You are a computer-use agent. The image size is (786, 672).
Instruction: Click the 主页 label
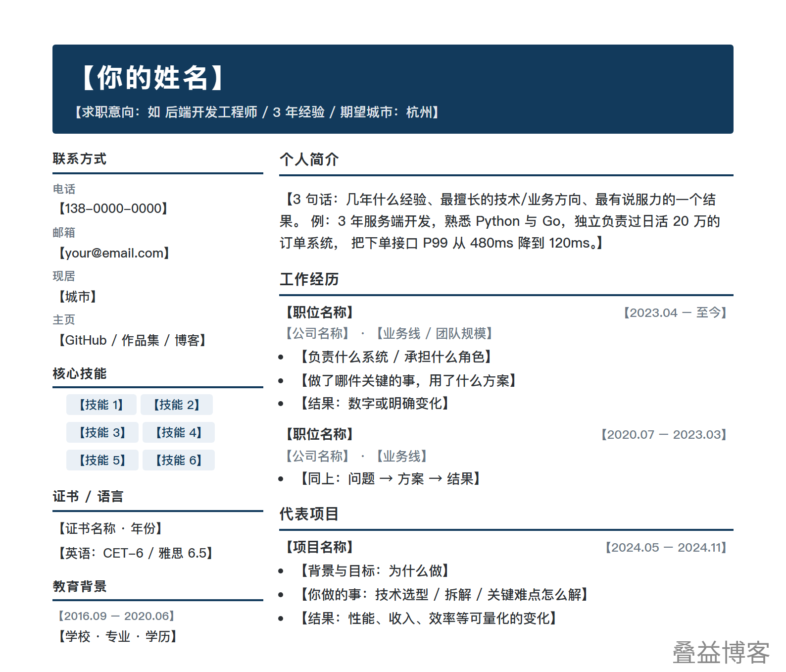[x=64, y=320]
